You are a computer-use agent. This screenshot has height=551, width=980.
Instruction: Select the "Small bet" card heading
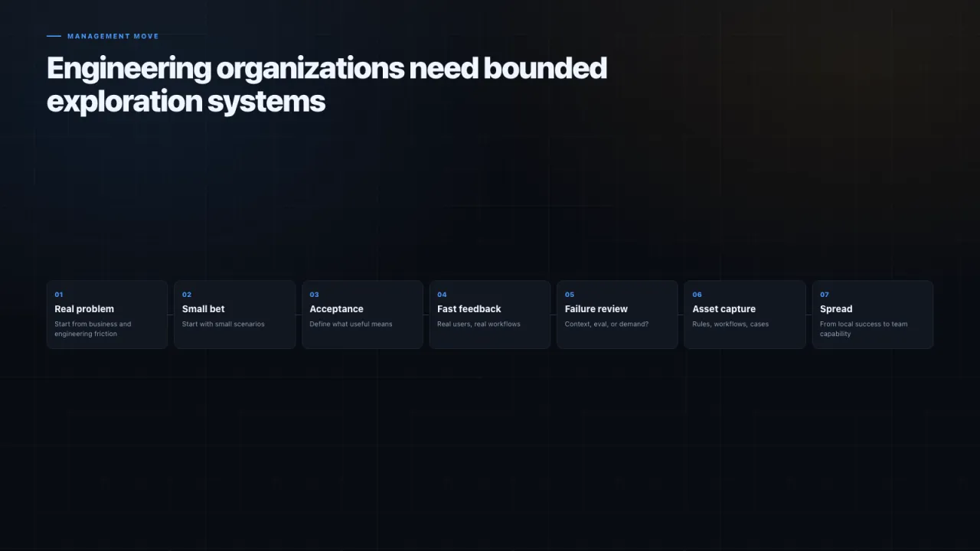(204, 309)
